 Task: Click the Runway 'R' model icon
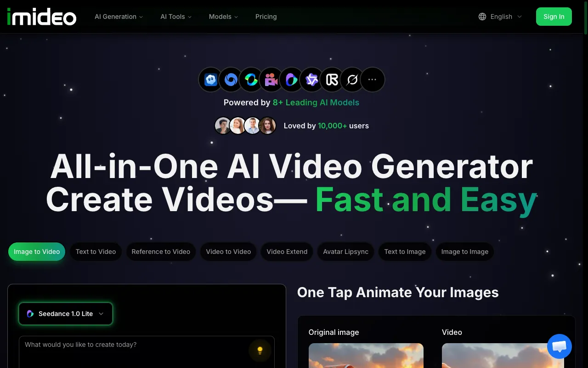[x=332, y=79]
